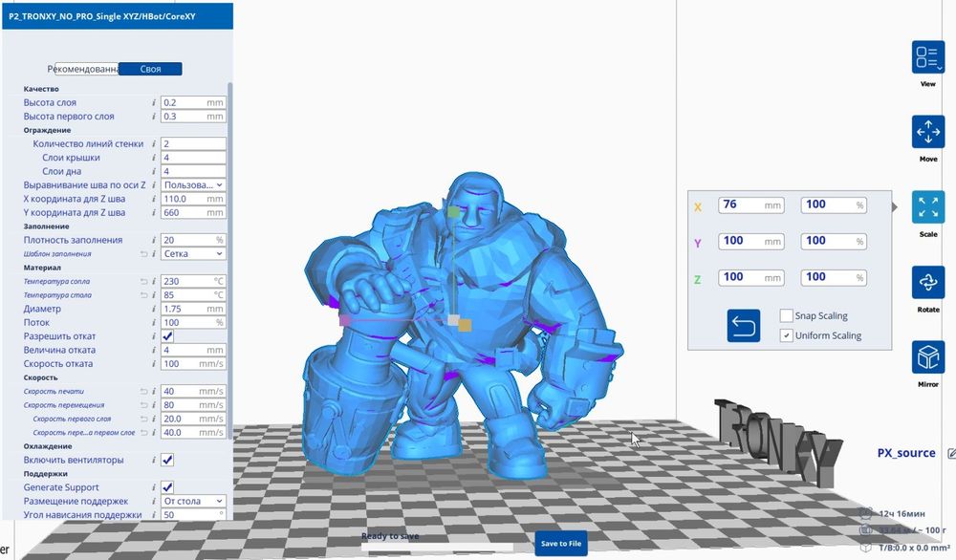Enable Snap Scaling checkbox
Image resolution: width=956 pixels, height=560 pixels.
[x=787, y=315]
